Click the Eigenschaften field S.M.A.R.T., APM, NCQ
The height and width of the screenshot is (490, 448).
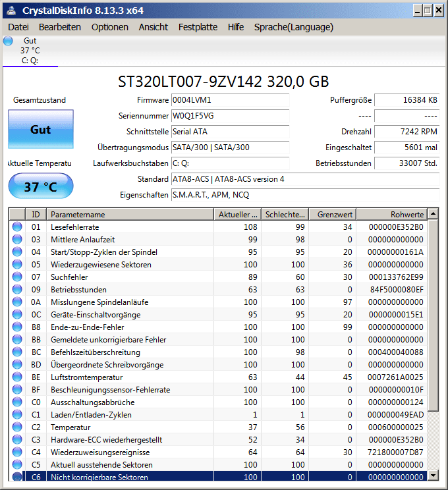click(x=305, y=195)
